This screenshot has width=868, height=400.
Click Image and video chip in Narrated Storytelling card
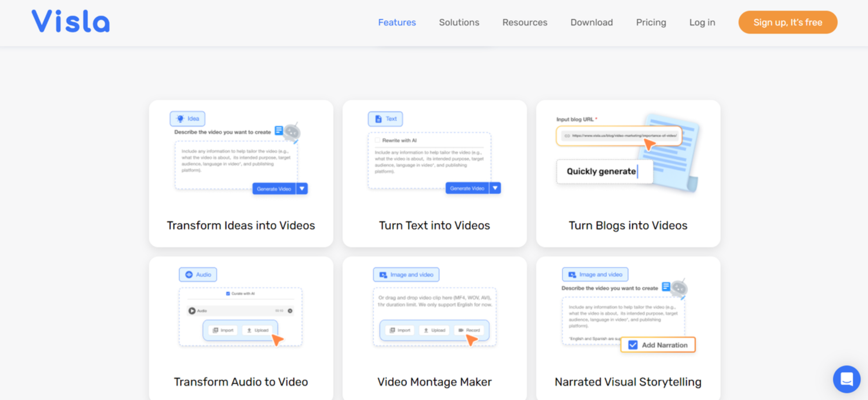[x=595, y=275]
